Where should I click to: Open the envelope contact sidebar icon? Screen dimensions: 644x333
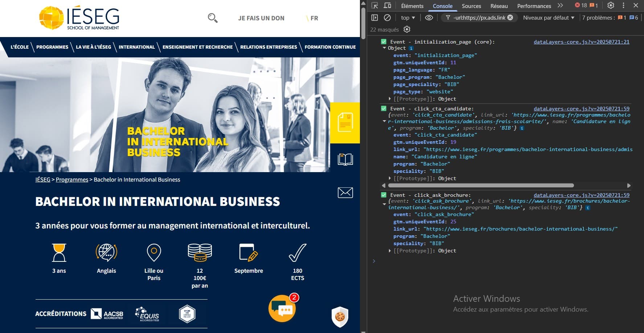pyautogui.click(x=345, y=192)
